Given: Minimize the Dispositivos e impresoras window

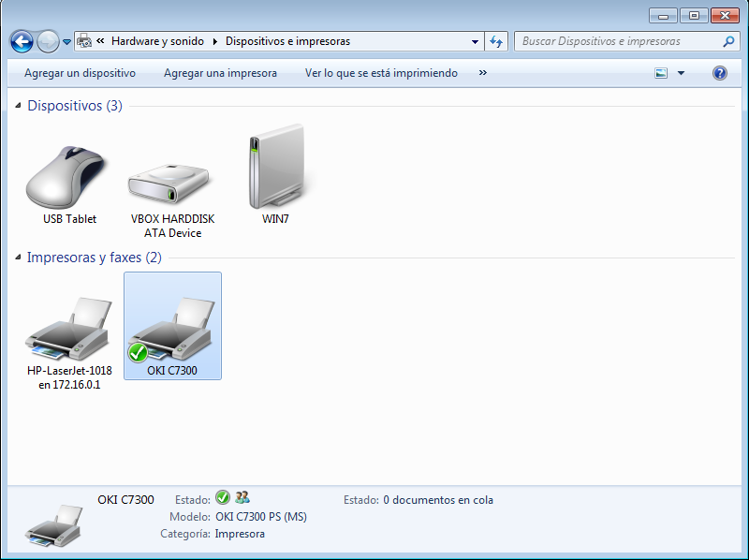Looking at the screenshot, I should 663,16.
